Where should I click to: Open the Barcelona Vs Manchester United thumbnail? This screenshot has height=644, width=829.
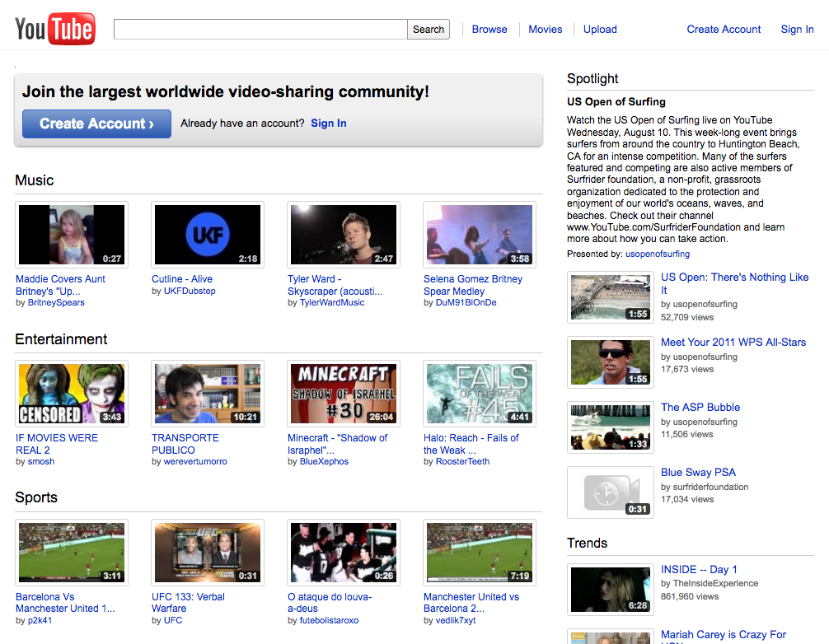(71, 552)
